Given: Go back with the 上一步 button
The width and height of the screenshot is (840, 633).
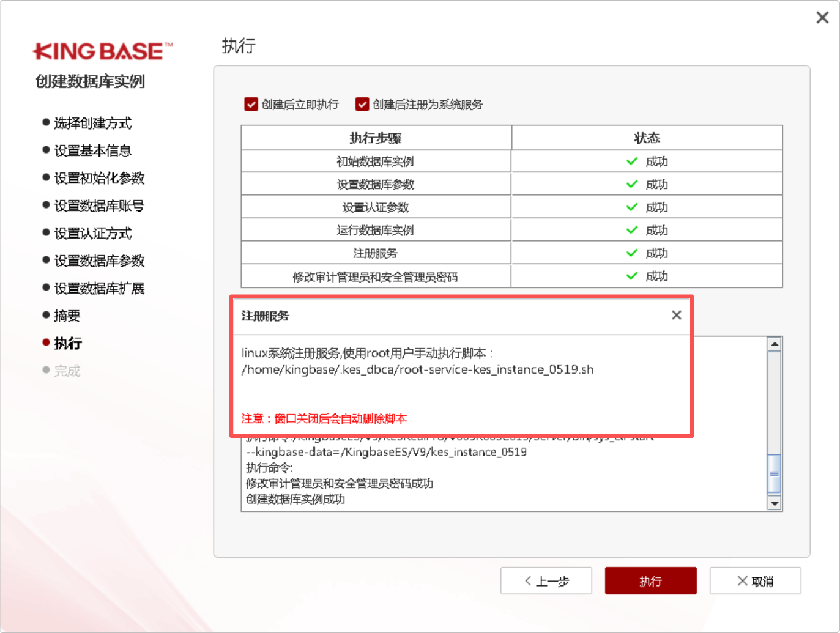Looking at the screenshot, I should coord(546,581).
